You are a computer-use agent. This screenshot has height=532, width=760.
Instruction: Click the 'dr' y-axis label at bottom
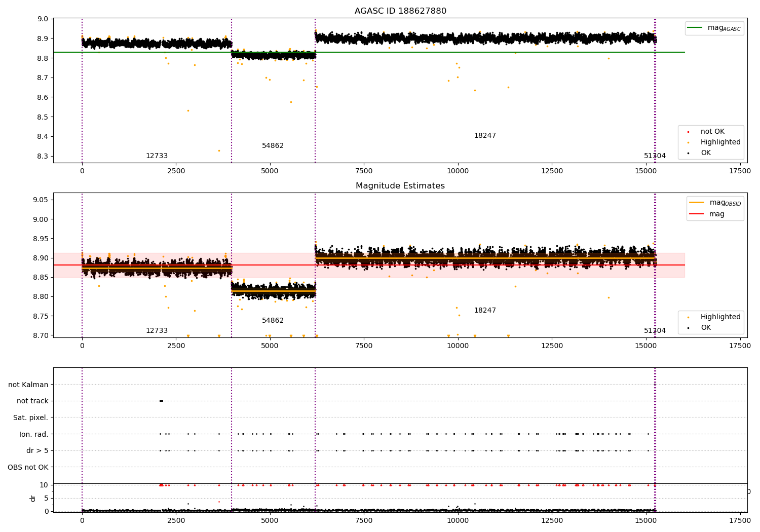33,498
